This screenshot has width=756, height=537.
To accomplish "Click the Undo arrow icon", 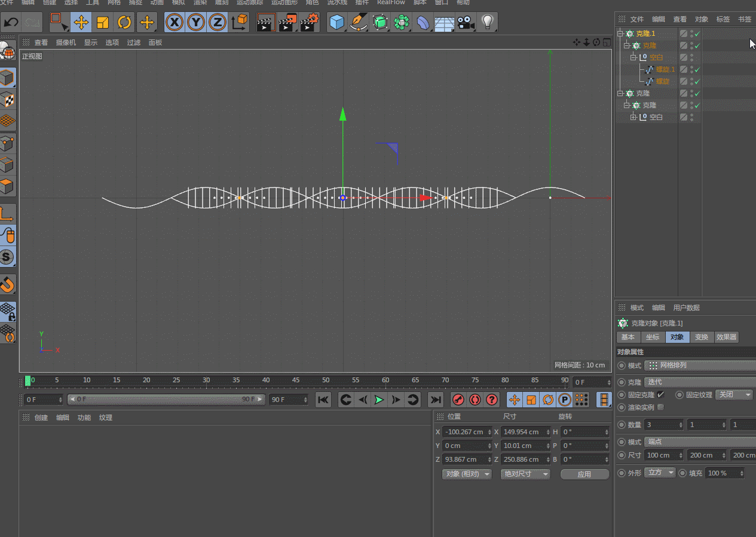I will tap(11, 23).
